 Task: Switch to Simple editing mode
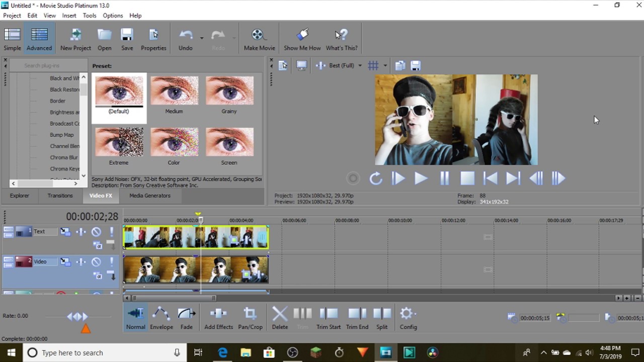[12, 40]
